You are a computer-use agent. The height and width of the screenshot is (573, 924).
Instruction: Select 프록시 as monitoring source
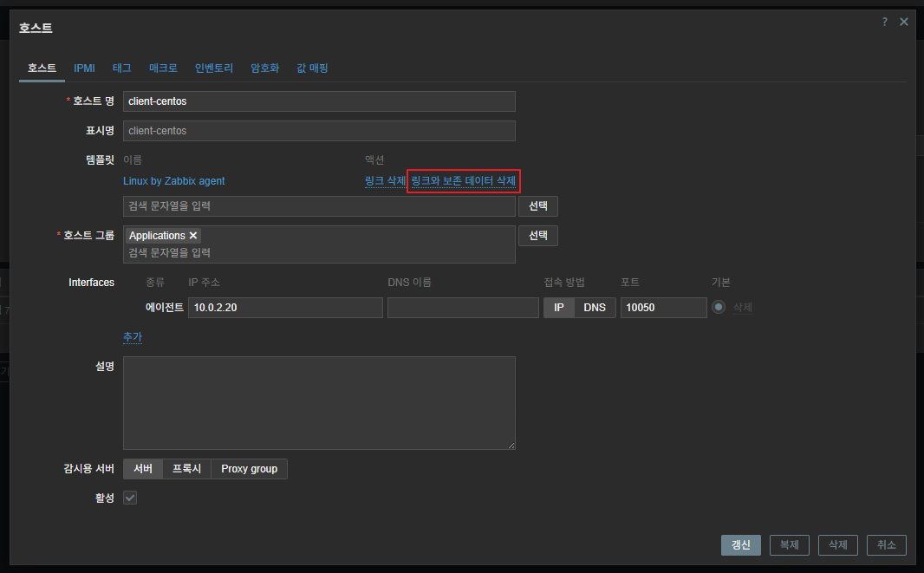[x=187, y=469]
